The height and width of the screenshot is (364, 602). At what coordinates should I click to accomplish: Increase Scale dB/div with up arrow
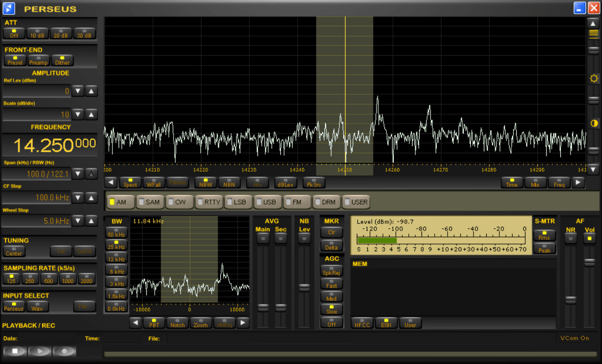(91, 114)
